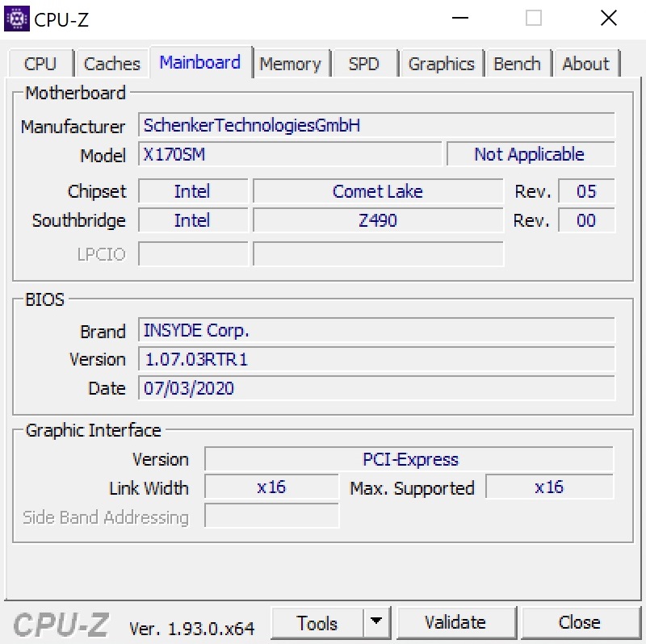Click the CPU-Z app icon in title bar
646x644 pixels.
tap(16, 19)
